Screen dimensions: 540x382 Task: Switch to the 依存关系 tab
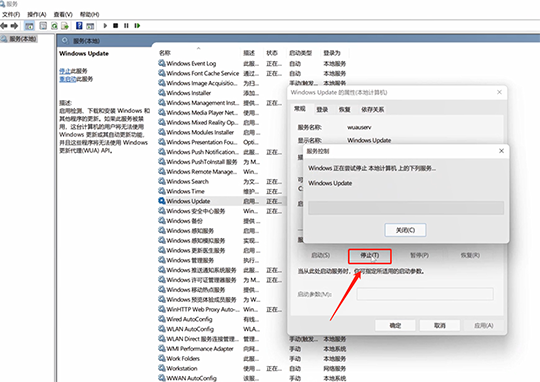tap(373, 110)
